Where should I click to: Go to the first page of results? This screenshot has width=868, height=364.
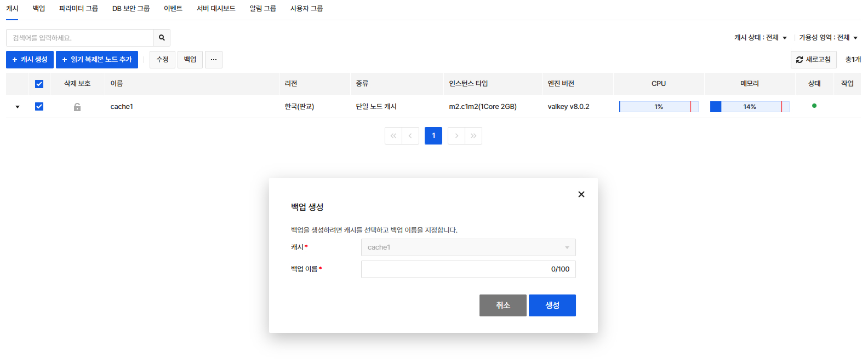[393, 136]
